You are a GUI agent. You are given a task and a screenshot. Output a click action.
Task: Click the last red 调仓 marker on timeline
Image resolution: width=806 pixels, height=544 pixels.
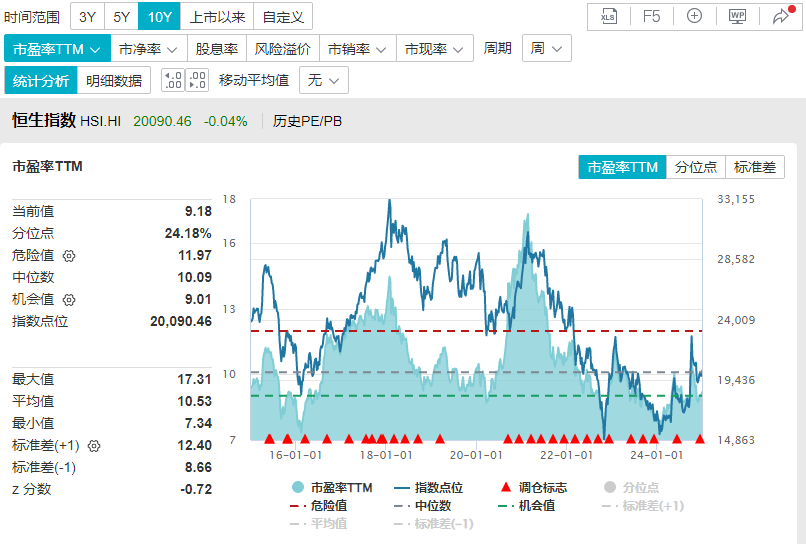tap(700, 439)
